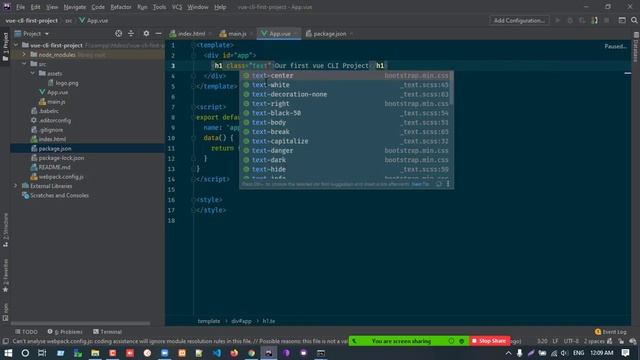The width and height of the screenshot is (640, 360).
Task: Click the locate file target icon in Project panel
Action: [118, 33]
